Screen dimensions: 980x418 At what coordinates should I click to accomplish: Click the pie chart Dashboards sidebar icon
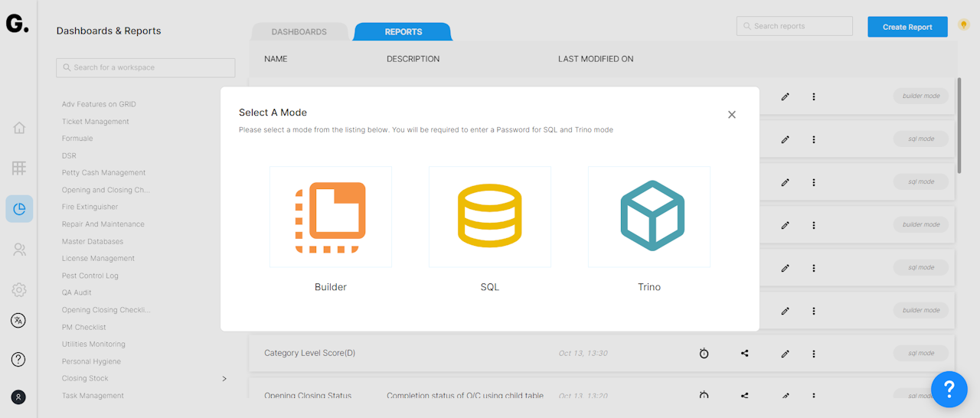pyautogui.click(x=19, y=209)
